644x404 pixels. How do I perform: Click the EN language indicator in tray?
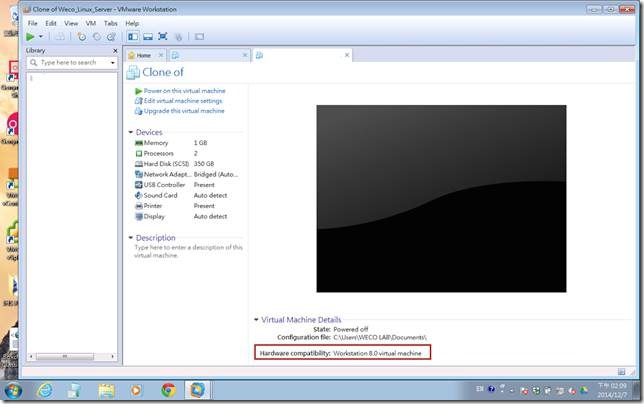tap(479, 389)
